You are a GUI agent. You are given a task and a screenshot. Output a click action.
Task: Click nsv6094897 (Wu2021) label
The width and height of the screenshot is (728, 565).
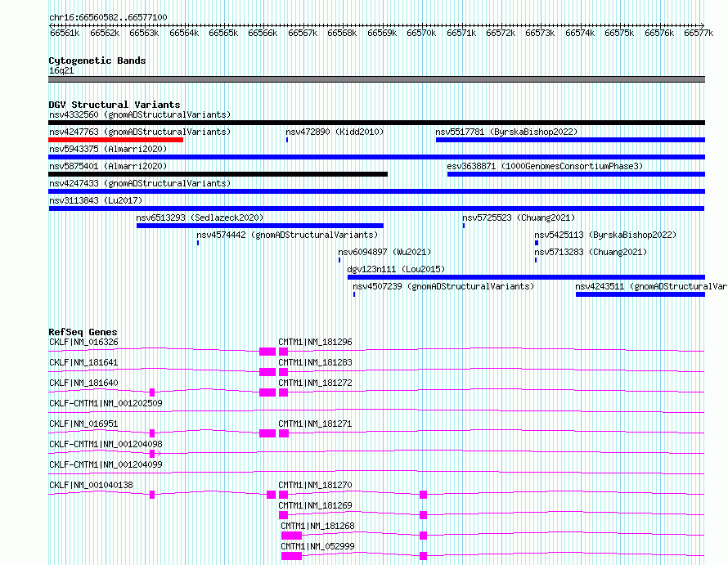(x=384, y=252)
